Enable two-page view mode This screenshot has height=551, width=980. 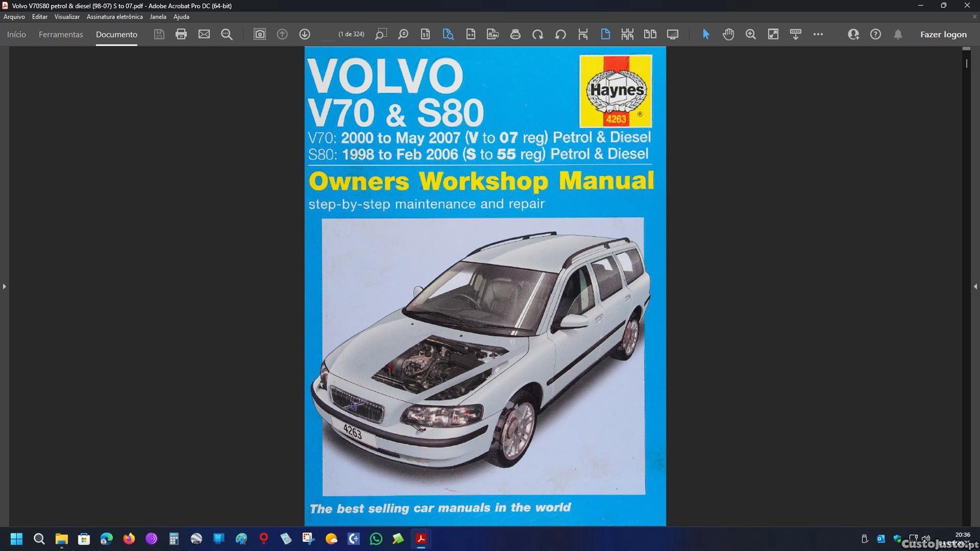[650, 35]
